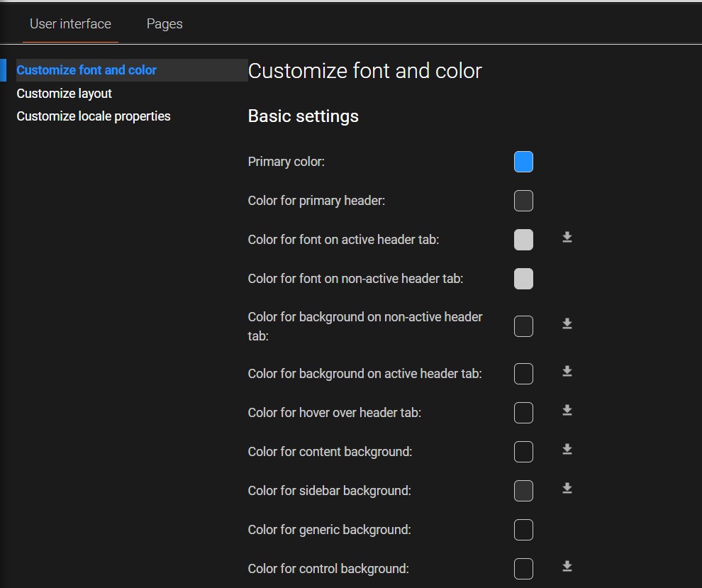
Task: Pick the color for primary header swatch
Action: click(523, 201)
